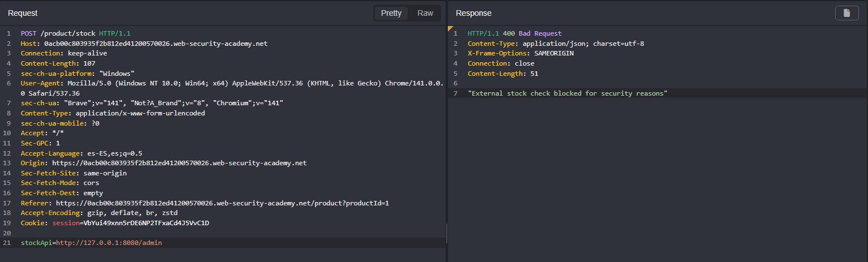Click the session cookie value
Screen dimensions: 868x262
[145, 223]
